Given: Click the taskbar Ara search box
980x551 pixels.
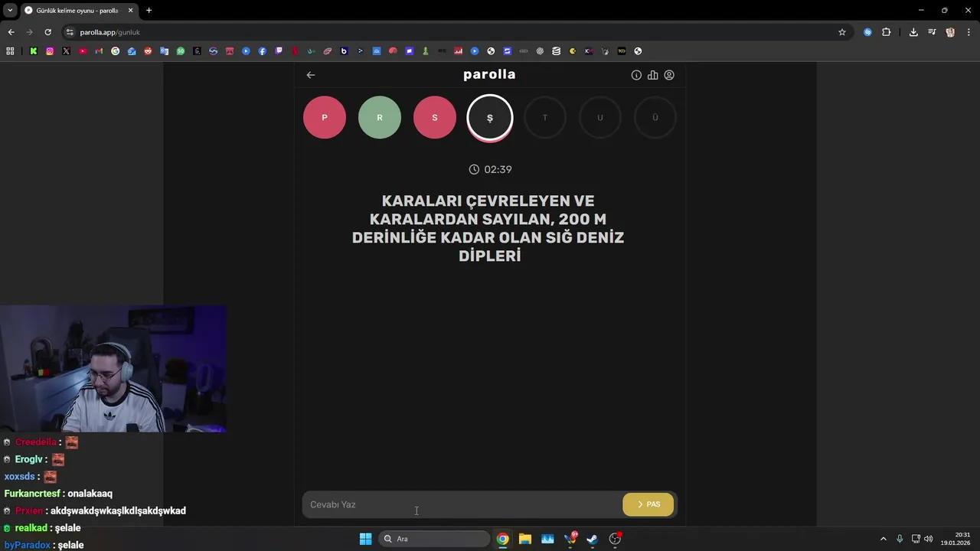Looking at the screenshot, I should pos(434,539).
